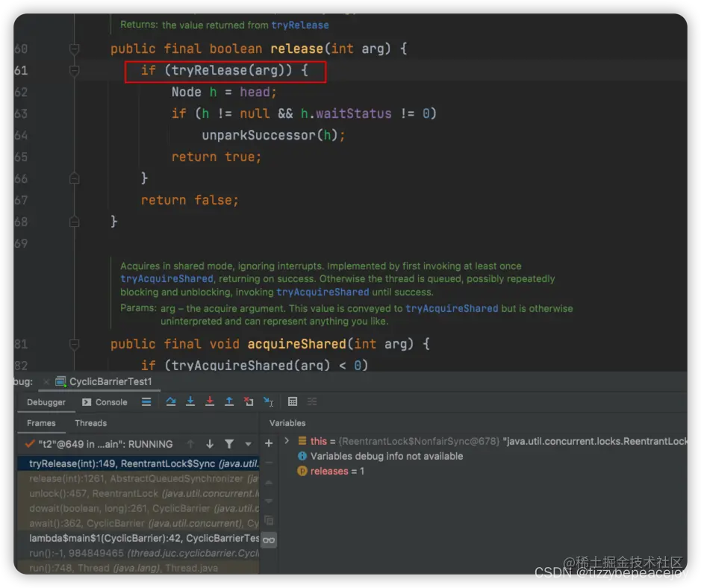Go to the previous frame with the up arrow
Image resolution: width=701 pixels, height=588 pixels.
tap(190, 444)
